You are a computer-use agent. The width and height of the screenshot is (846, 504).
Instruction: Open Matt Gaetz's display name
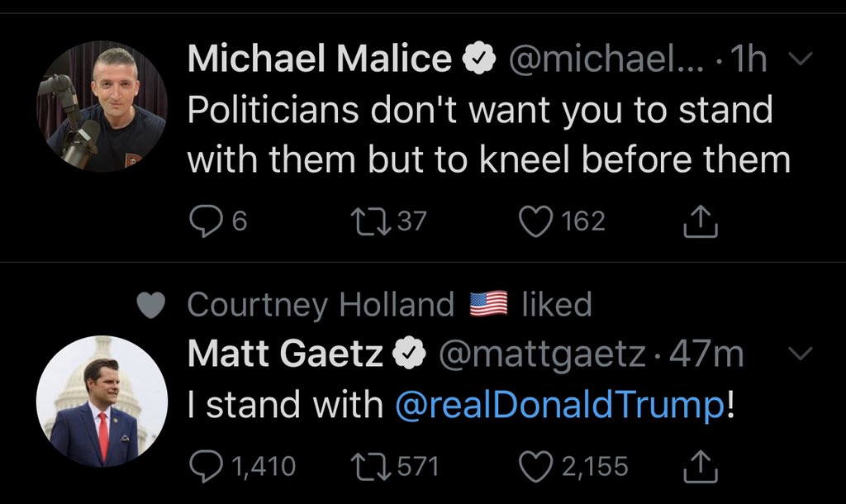pyautogui.click(x=285, y=354)
